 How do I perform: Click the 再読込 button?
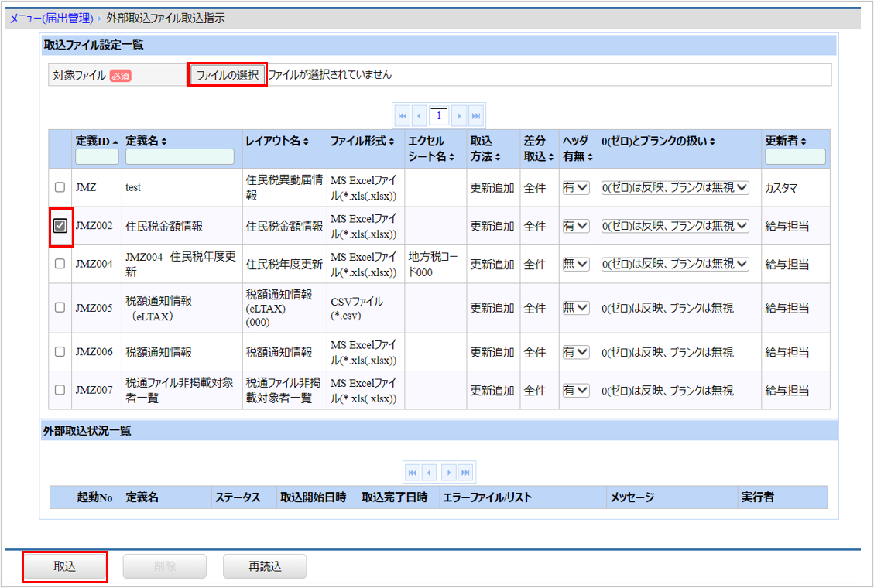tap(265, 567)
